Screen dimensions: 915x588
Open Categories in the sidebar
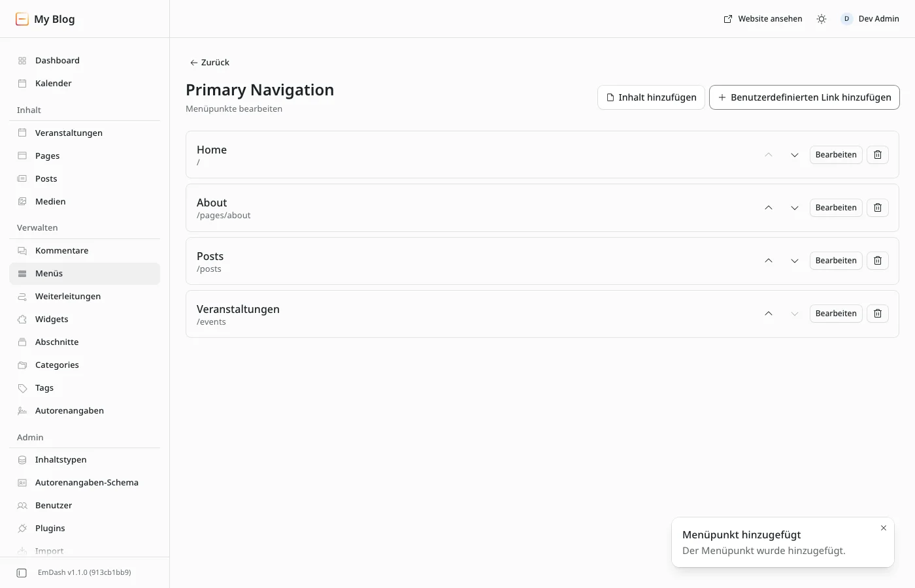pos(85,365)
